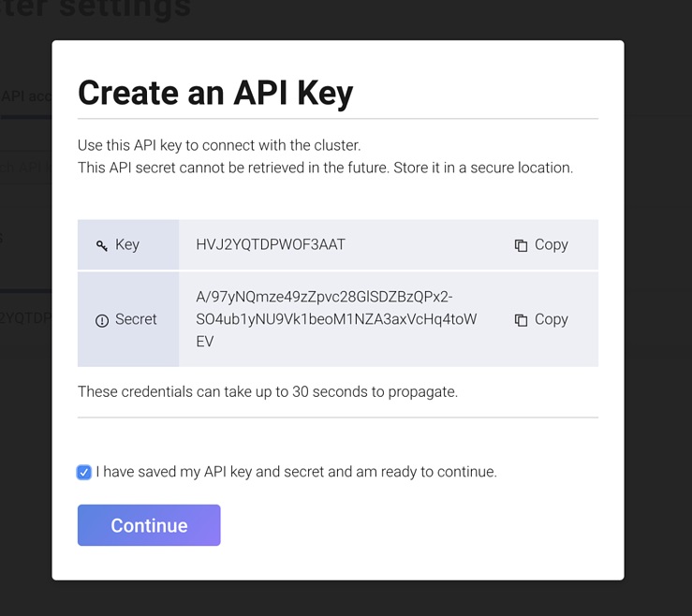Image resolution: width=692 pixels, height=616 pixels.
Task: Click the Create an API Key heading
Action: coord(215,93)
